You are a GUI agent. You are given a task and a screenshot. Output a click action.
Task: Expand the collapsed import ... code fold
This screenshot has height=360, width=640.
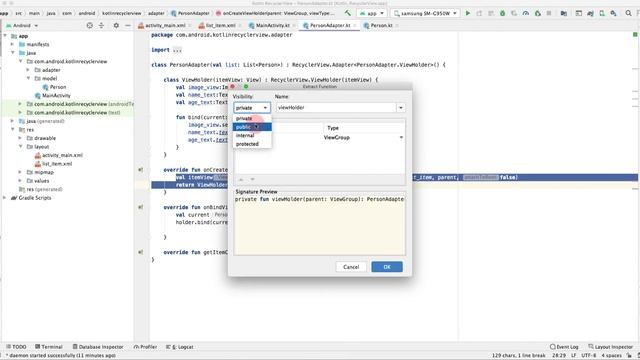[177, 50]
